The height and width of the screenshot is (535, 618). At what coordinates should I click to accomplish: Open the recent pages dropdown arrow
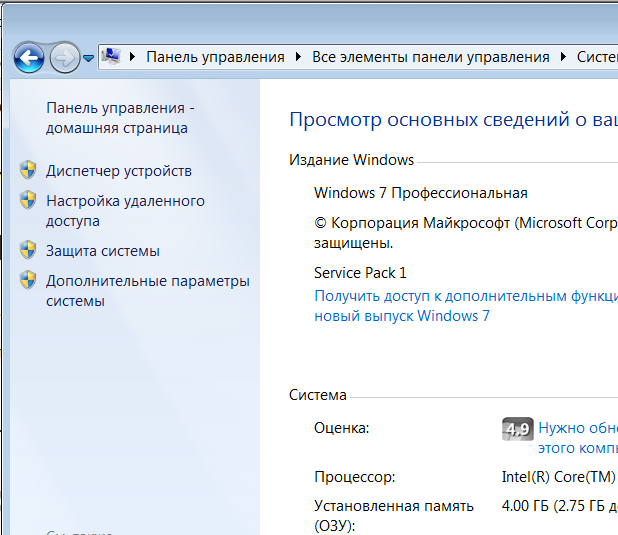tap(88, 58)
